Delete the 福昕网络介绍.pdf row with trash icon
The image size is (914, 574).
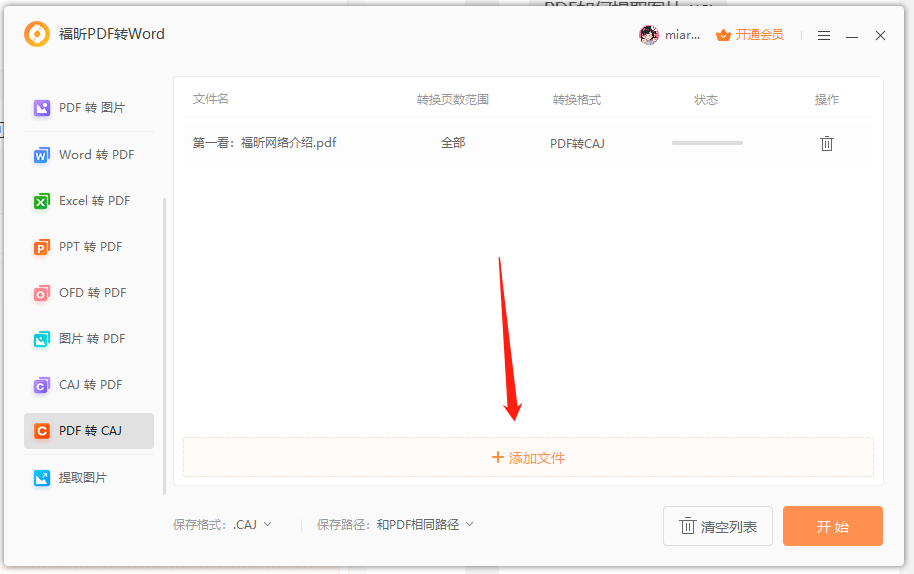(827, 143)
